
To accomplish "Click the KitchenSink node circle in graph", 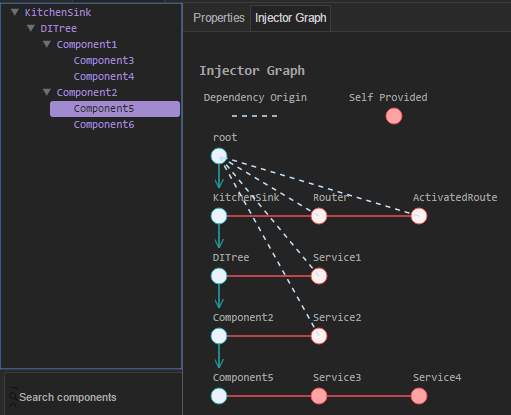I will coord(219,216).
